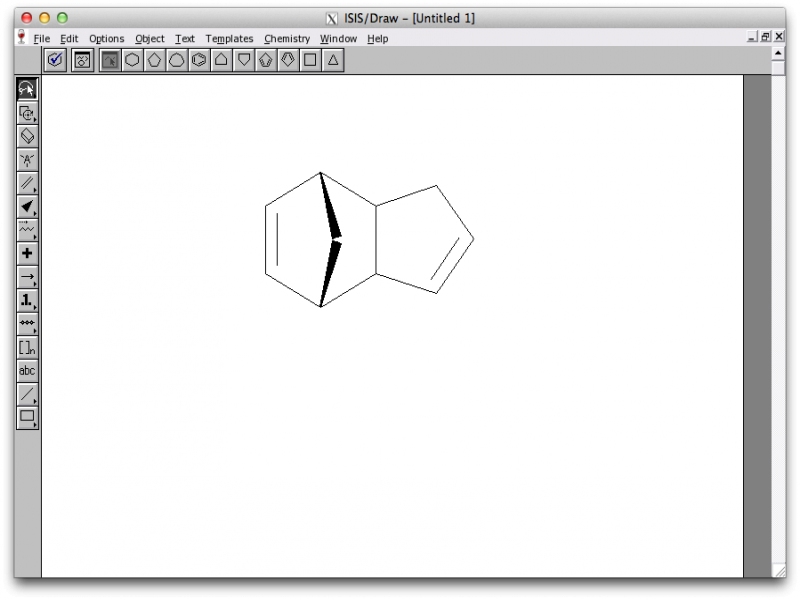Open the Text menu
Screen dimensions: 800x600
tap(185, 39)
